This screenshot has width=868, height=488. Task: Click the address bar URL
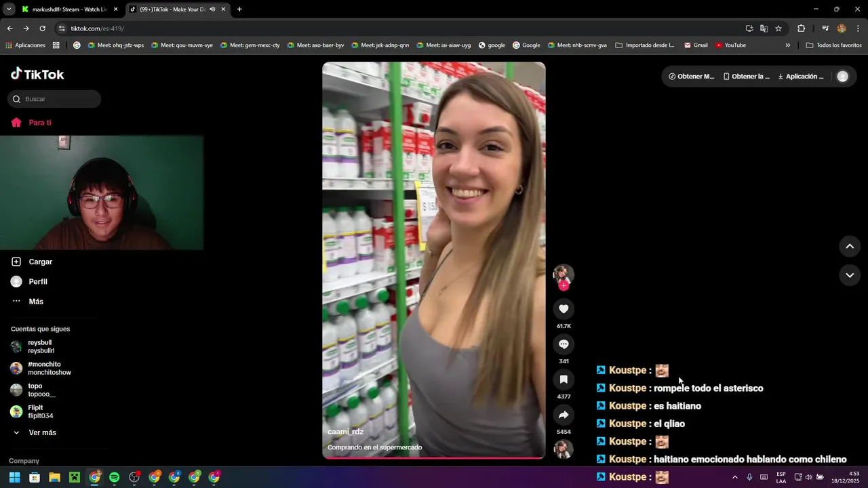(x=97, y=28)
